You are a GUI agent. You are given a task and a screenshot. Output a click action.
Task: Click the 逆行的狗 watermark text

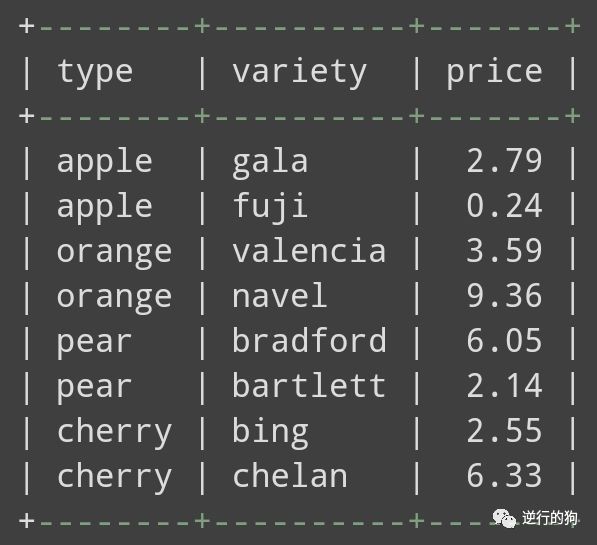coord(550,518)
